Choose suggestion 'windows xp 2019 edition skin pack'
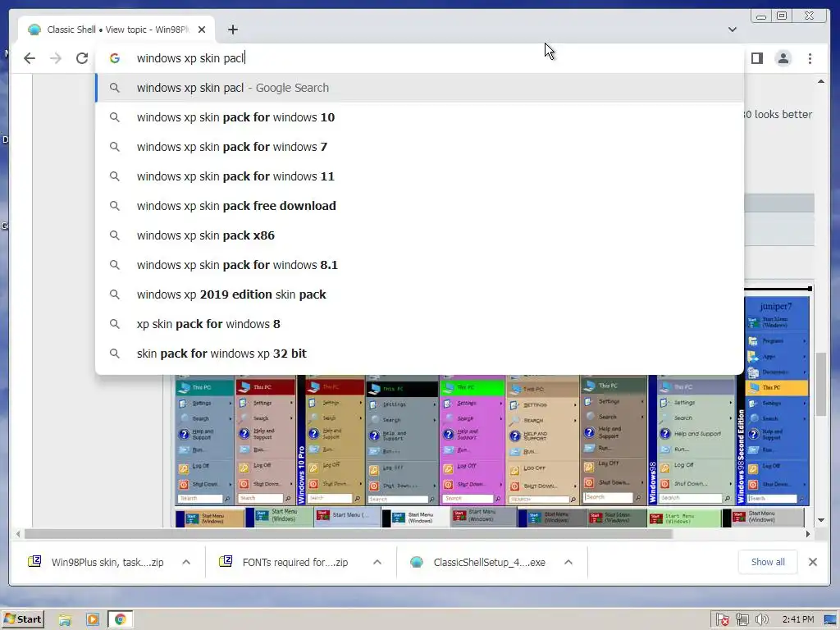The width and height of the screenshot is (840, 630). coord(419,294)
